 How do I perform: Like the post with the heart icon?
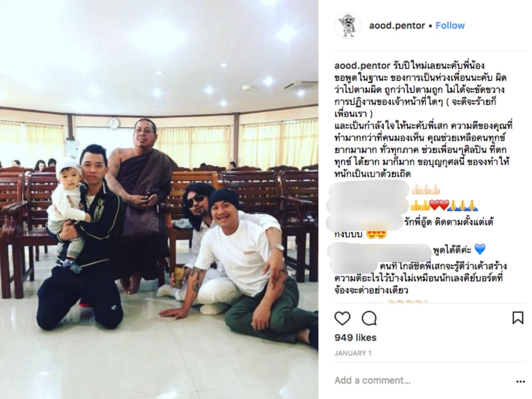pos(342,318)
